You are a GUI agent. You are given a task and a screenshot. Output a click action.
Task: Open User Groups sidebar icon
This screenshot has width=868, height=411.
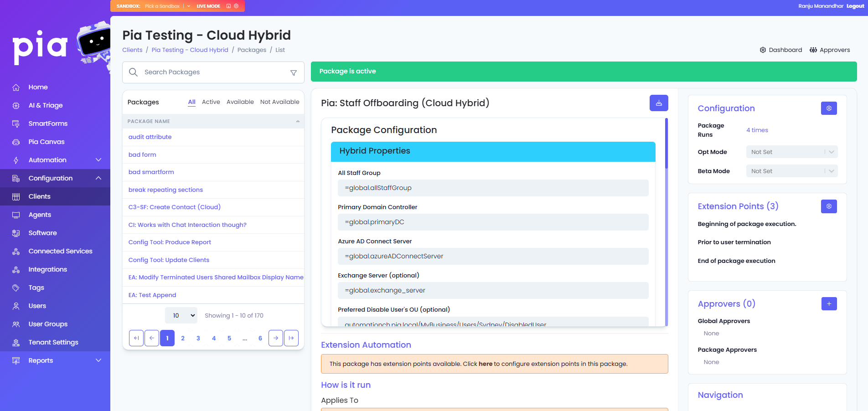click(16, 324)
